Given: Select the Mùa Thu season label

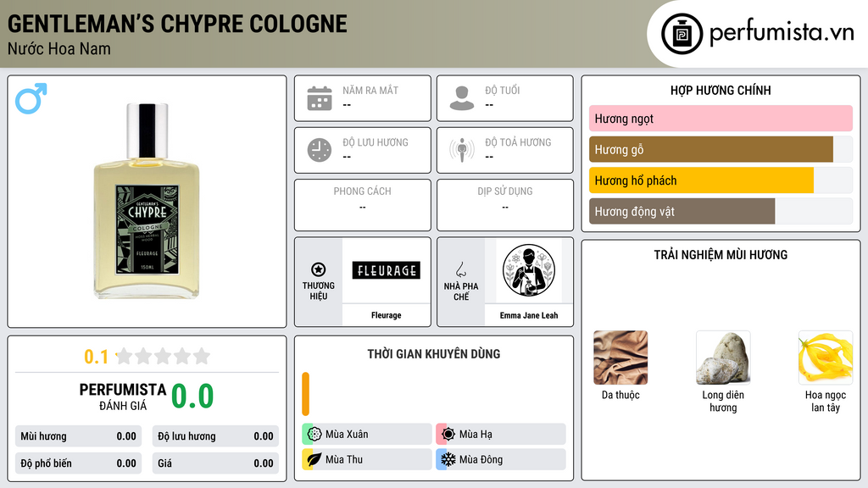Looking at the screenshot, I should click(x=344, y=459).
